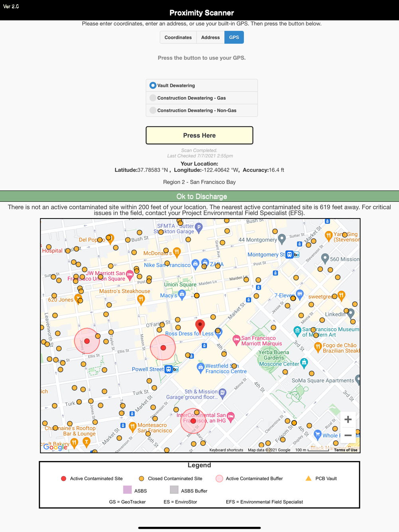Screen dimensions: 399x532
Task: Click the ASBS Buffer gray legend swatch
Action: [174, 490]
